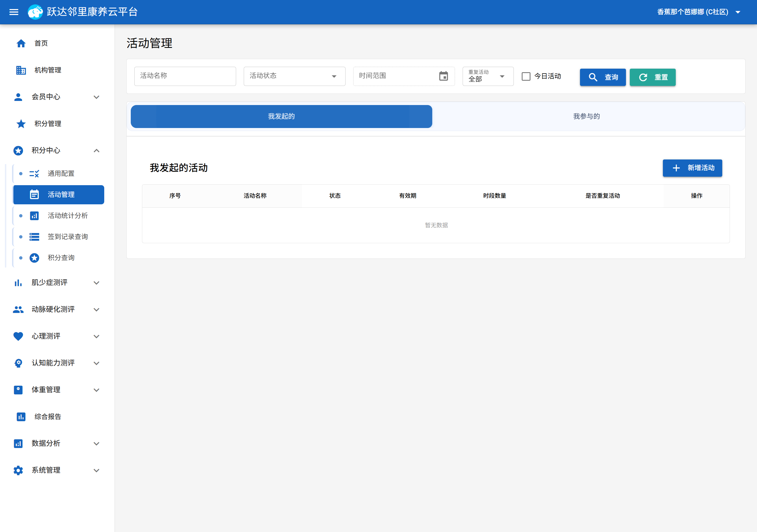Expand the 认知能力测评 chevron
757x532 pixels.
click(96, 363)
